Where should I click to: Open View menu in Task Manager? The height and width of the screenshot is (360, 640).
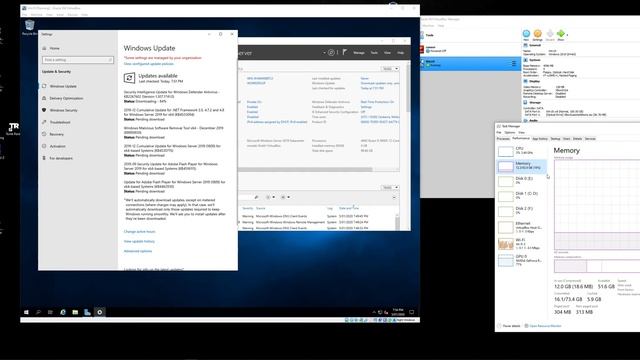coord(521,132)
